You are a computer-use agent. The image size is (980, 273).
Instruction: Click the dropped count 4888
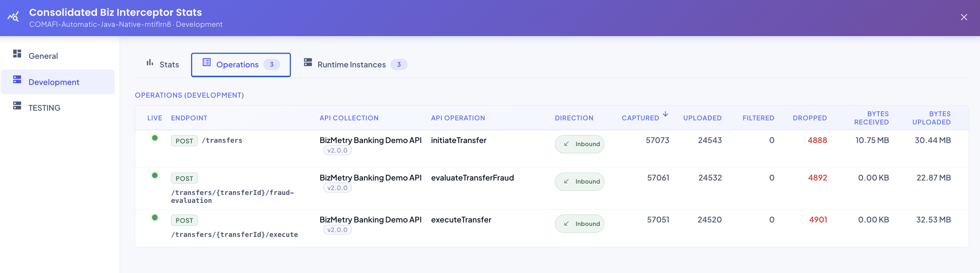tap(817, 140)
